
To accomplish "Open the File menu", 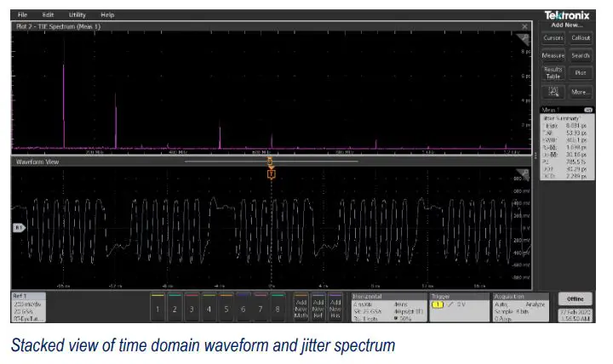I will click(23, 14).
